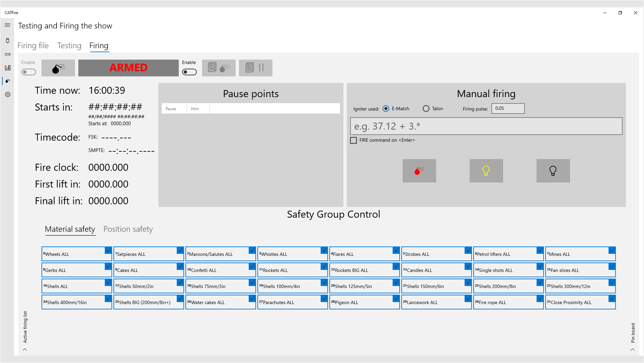The width and height of the screenshot is (644, 363).
Task: Switch to the Testing tab
Action: [69, 46]
